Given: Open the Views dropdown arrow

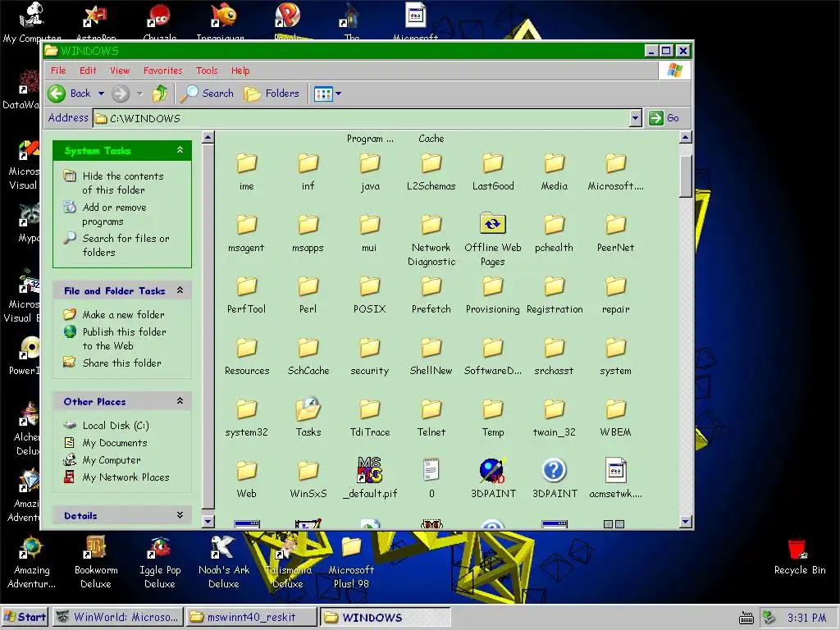Looking at the screenshot, I should [x=338, y=94].
